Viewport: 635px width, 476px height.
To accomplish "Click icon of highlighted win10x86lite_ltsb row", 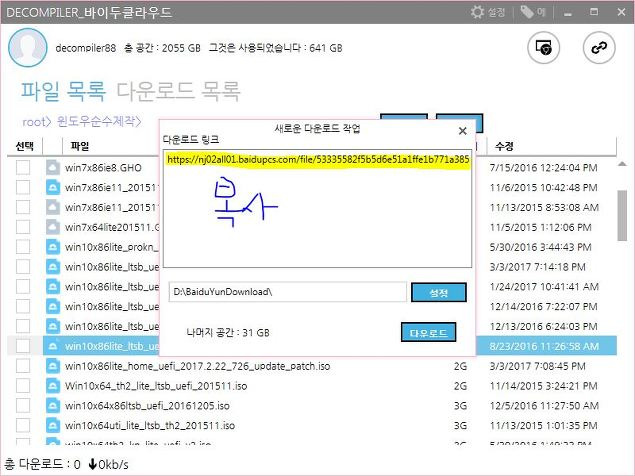I will pyautogui.click(x=53, y=346).
